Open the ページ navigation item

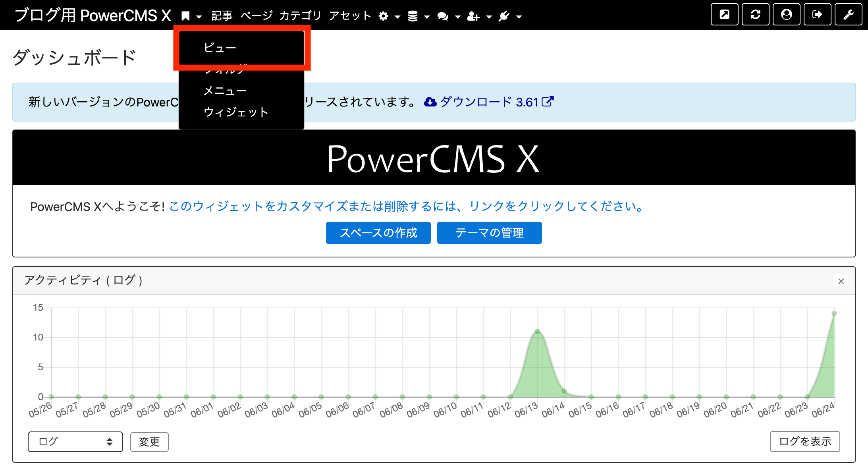pos(257,16)
